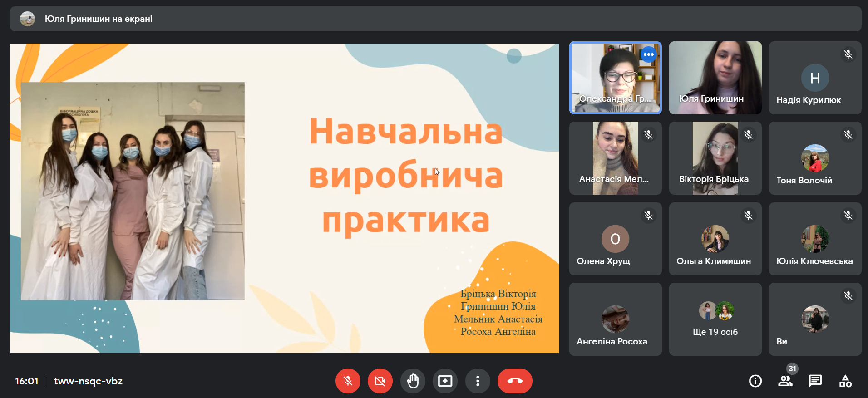Open the chat panel
This screenshot has height=398, width=868.
point(815,381)
